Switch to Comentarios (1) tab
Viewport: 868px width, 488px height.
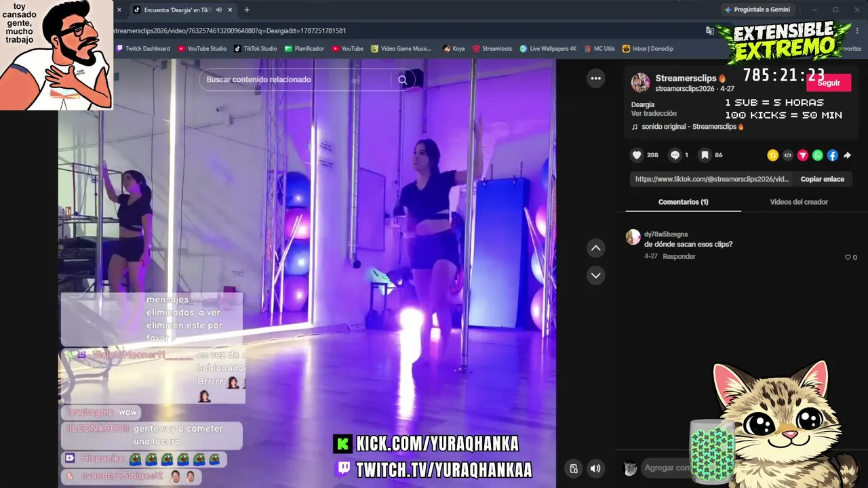point(683,202)
